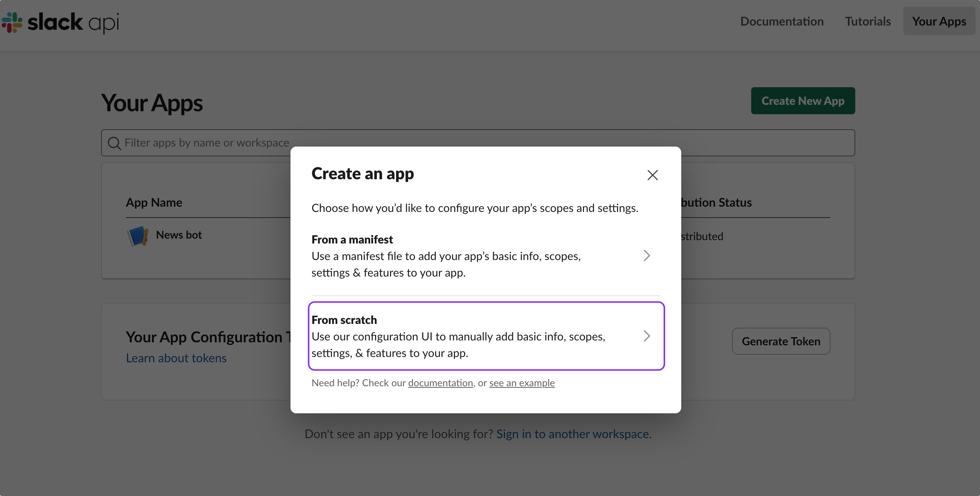980x496 pixels.
Task: Click the From a manifest chevron arrow
Action: (x=646, y=256)
